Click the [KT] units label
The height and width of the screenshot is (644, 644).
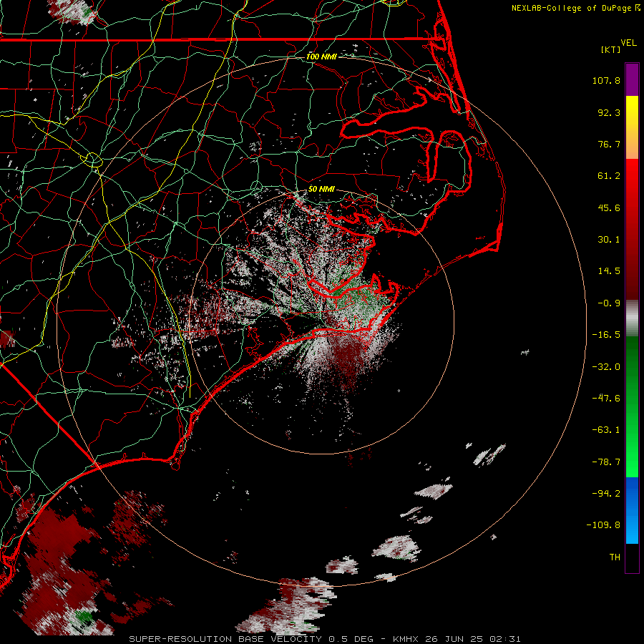click(610, 49)
